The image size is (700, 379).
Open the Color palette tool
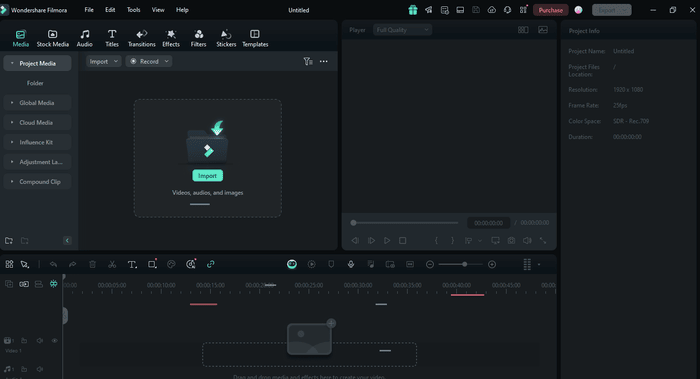[171, 264]
